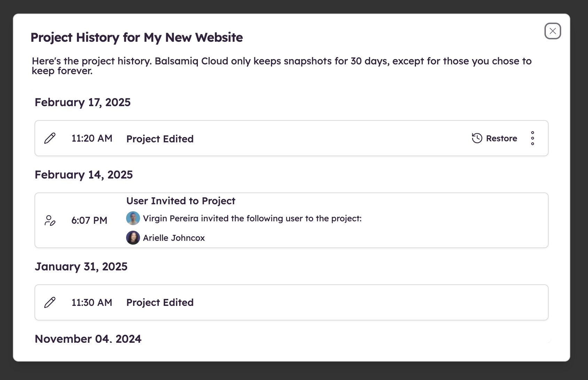Click the 11:30 AM timestamp
The width and height of the screenshot is (588, 380).
coord(92,302)
